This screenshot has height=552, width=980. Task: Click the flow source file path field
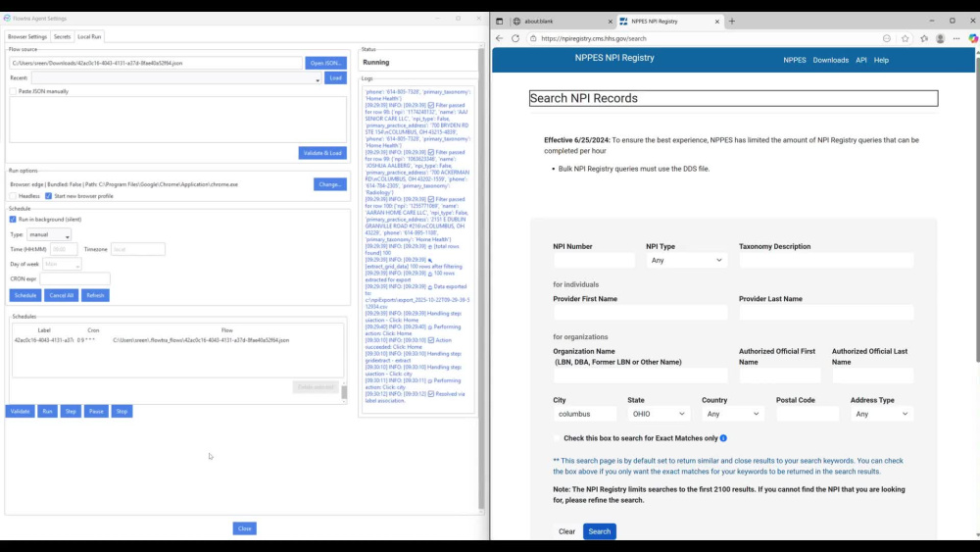[156, 63]
